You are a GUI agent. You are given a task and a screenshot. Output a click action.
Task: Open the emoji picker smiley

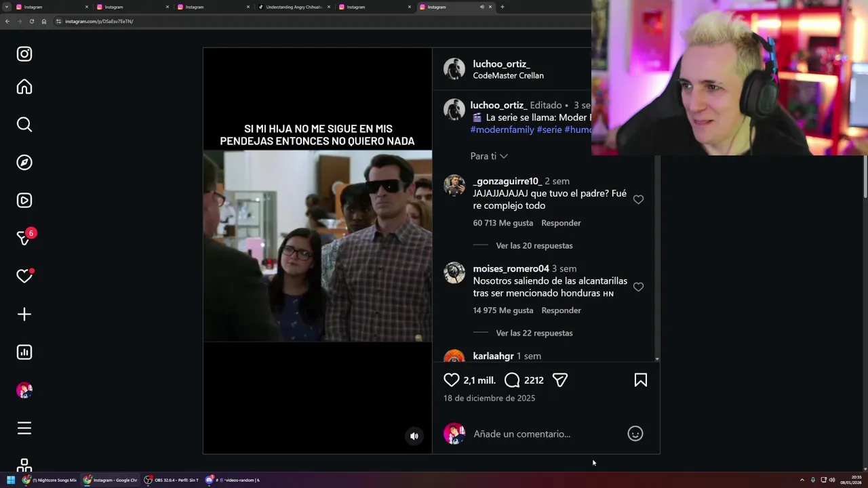[x=635, y=434]
